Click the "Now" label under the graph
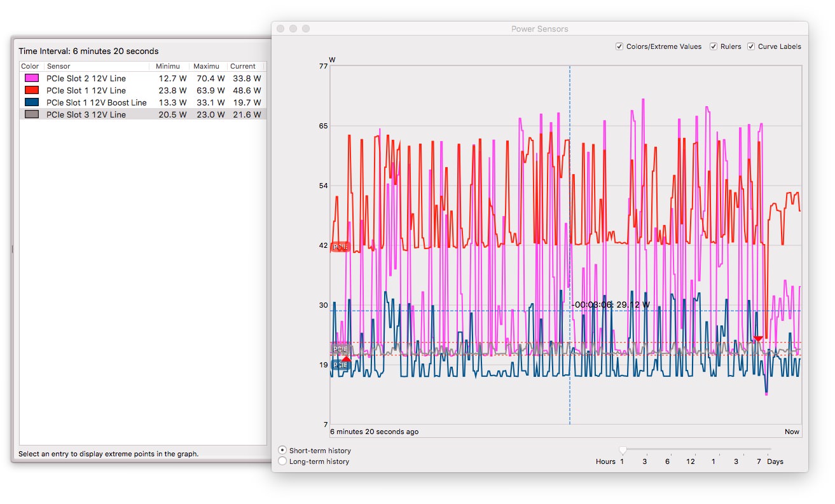Screen dimensions: 835x504 (792, 432)
